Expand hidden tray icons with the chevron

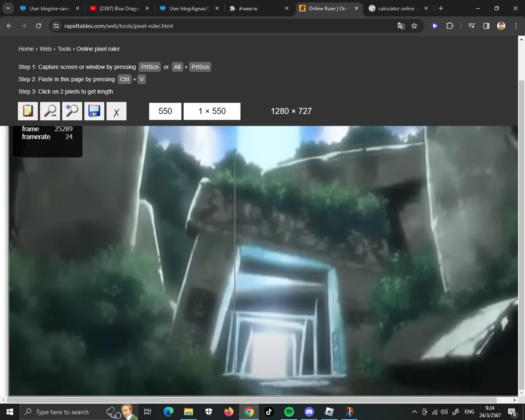pyautogui.click(x=414, y=412)
